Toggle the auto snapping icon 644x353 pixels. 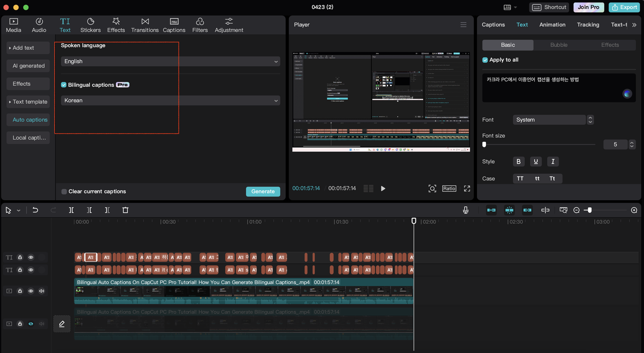click(509, 210)
